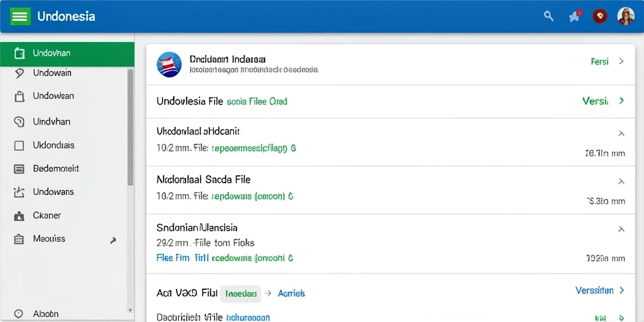Click the chart icon beside Undowans
The width and height of the screenshot is (644, 322).
pyautogui.click(x=19, y=192)
